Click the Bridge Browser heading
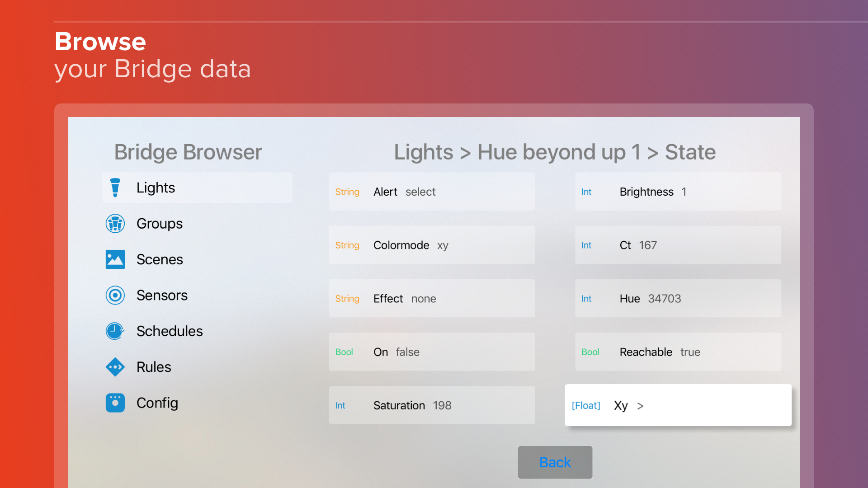The width and height of the screenshot is (868, 488). click(188, 152)
